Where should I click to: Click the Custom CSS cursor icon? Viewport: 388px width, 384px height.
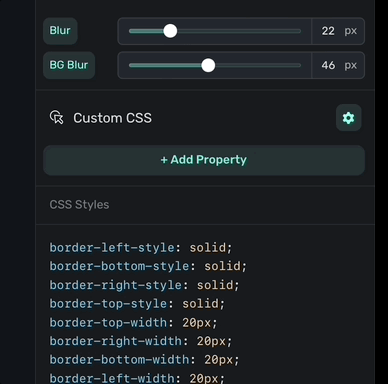56,118
